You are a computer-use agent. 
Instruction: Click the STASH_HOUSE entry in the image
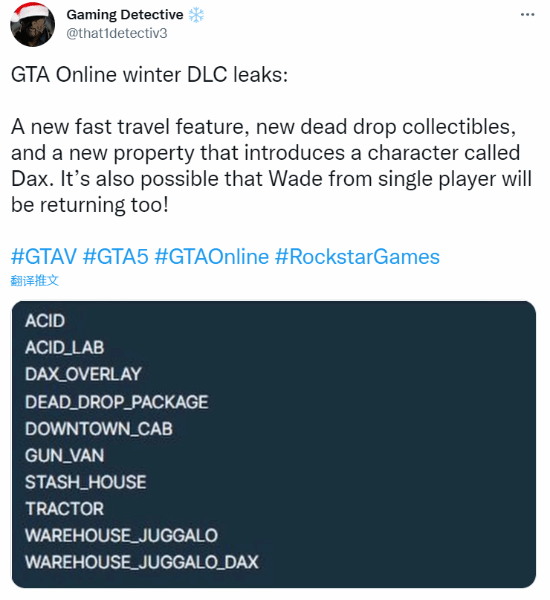(x=86, y=482)
